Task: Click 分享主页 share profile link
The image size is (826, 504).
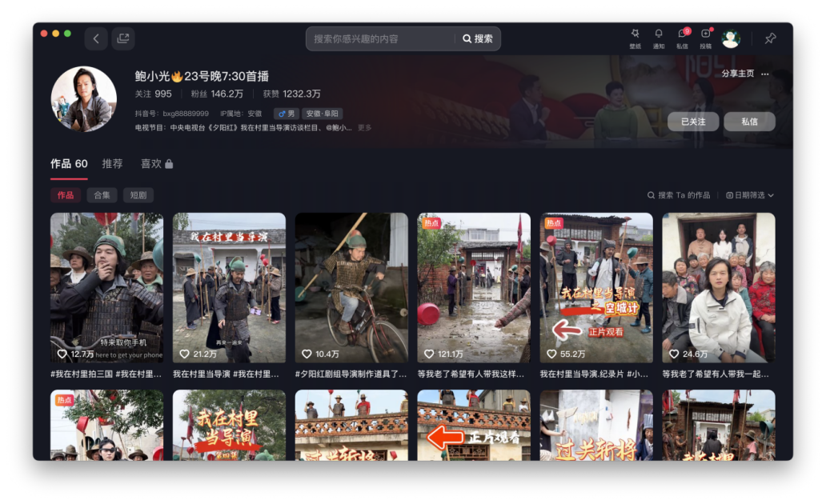Action: pyautogui.click(x=737, y=74)
